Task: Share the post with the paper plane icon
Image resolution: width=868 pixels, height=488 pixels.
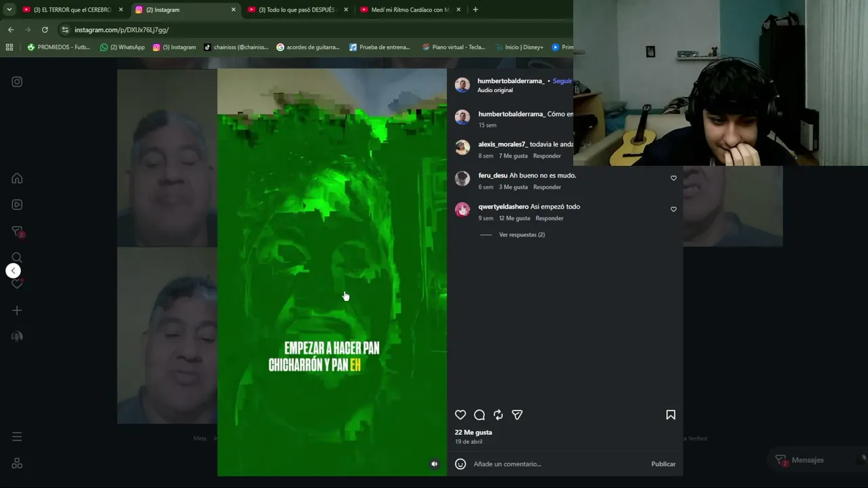Action: [517, 415]
